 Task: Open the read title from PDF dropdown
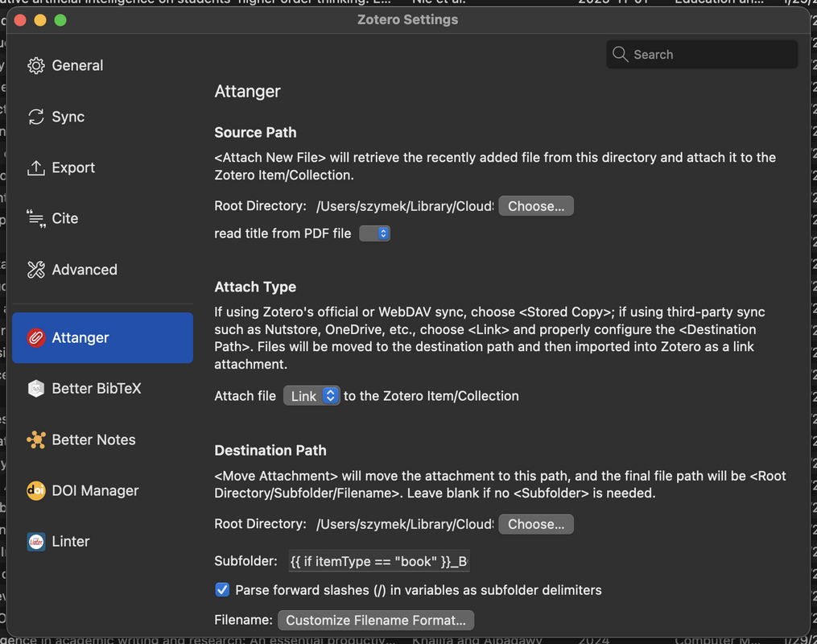pos(374,233)
